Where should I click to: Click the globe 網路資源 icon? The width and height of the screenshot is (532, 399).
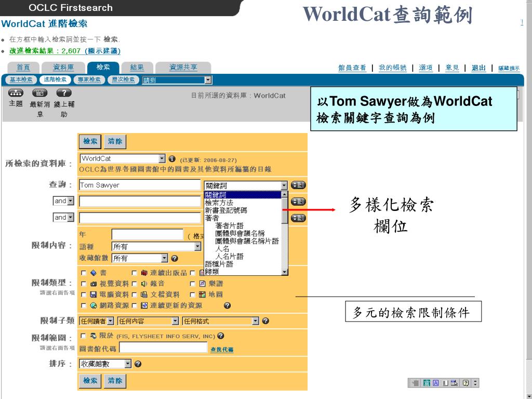click(x=94, y=305)
